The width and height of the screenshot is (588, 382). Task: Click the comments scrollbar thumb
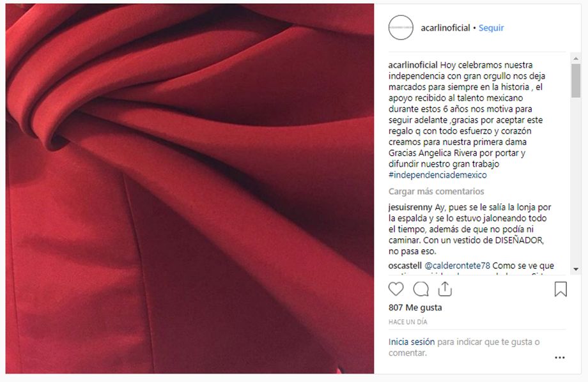[576, 80]
